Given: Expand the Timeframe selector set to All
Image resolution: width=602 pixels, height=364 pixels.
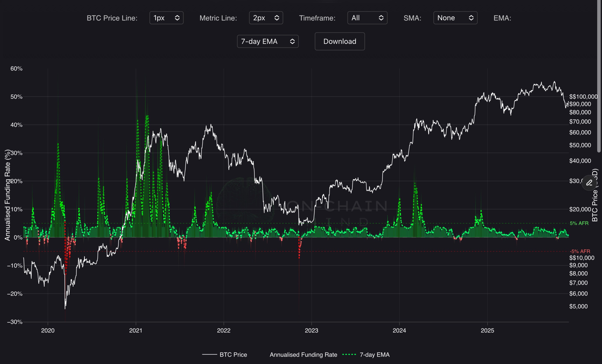Looking at the screenshot, I should 367,18.
